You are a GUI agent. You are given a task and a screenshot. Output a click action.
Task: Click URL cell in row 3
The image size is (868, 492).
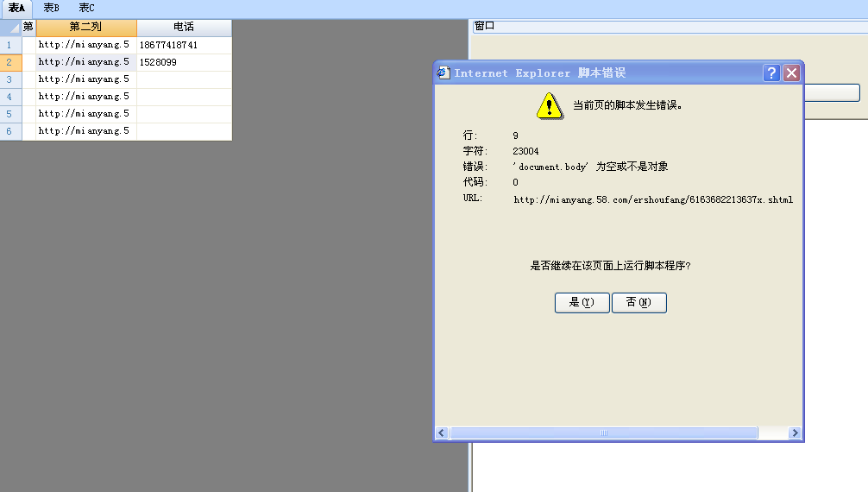(x=85, y=79)
